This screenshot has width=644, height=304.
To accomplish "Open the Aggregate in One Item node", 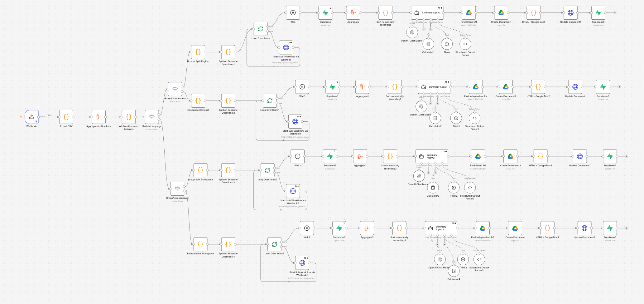I will pos(99,117).
